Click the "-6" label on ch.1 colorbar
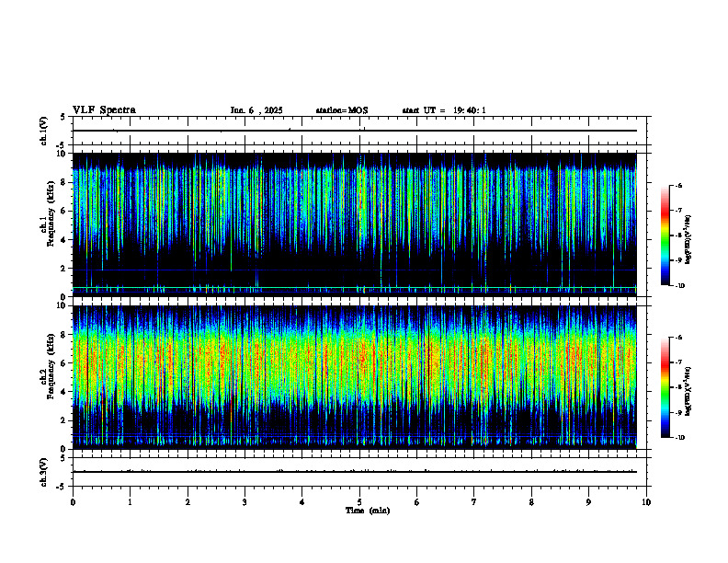The height and width of the screenshot is (563, 728). pos(679,186)
